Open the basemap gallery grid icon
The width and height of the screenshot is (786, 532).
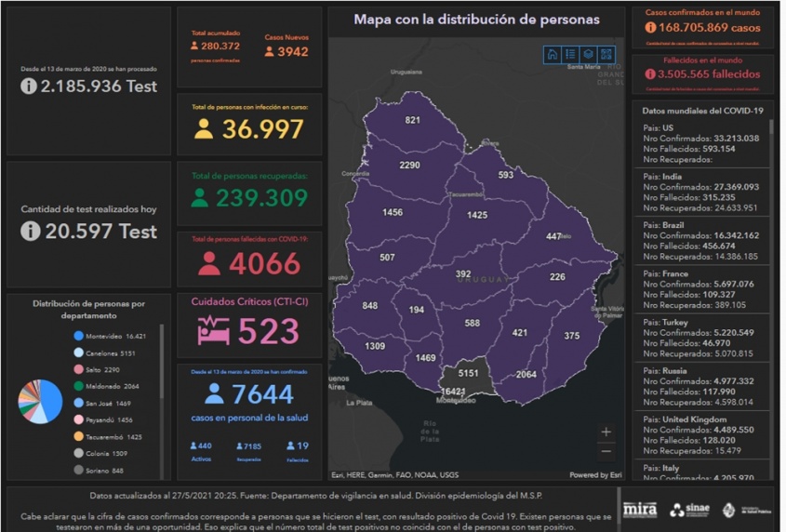(x=606, y=55)
